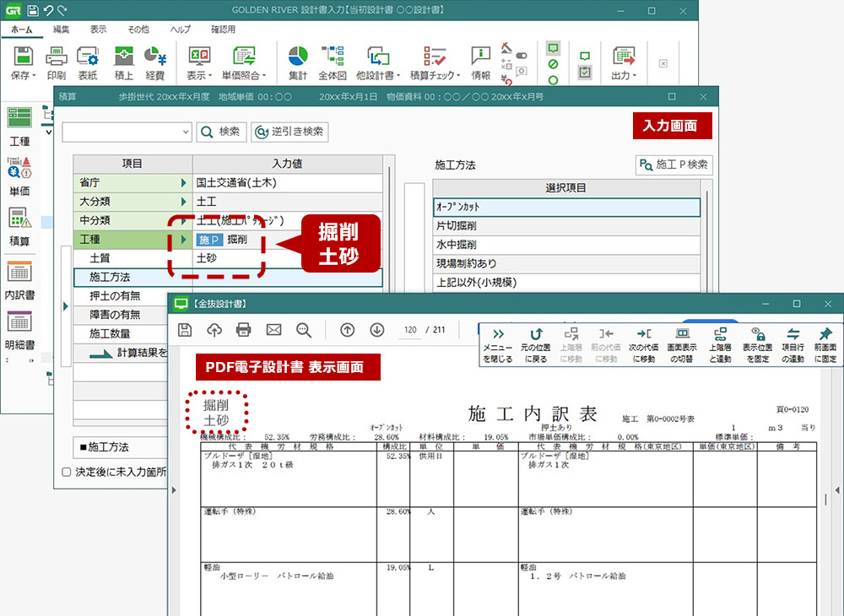Image resolution: width=844 pixels, height=616 pixels.
Task: Select 単価 in the left sidebar
Action: click(x=19, y=176)
